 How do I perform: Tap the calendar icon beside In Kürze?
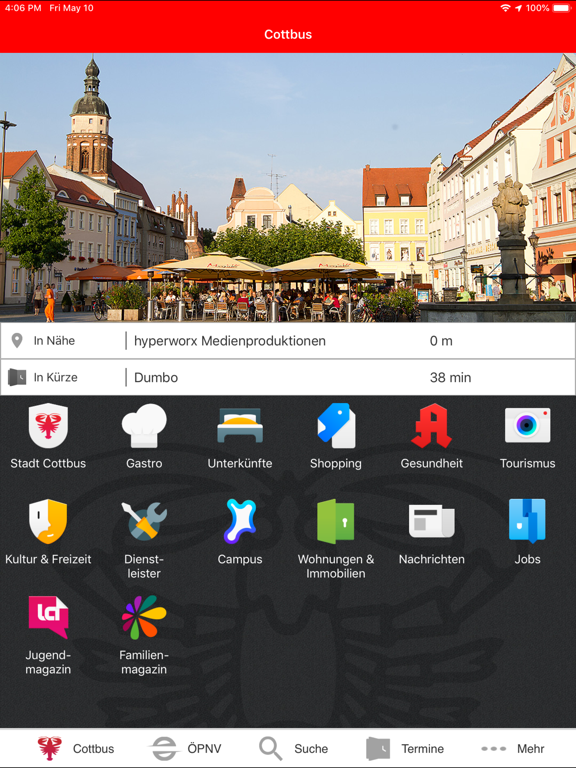[x=17, y=377]
